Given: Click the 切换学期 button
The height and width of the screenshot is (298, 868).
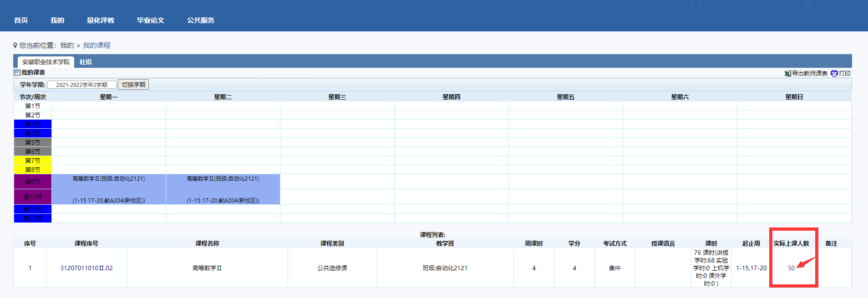Looking at the screenshot, I should coord(133,85).
